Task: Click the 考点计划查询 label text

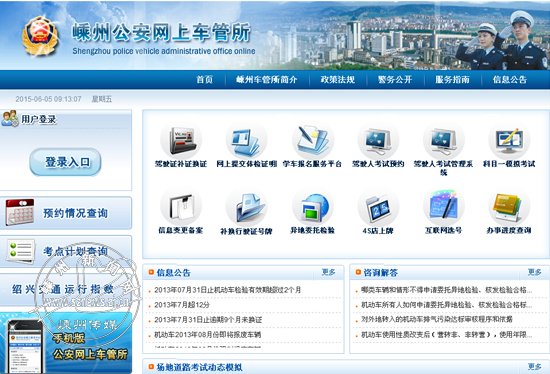Action: click(75, 251)
